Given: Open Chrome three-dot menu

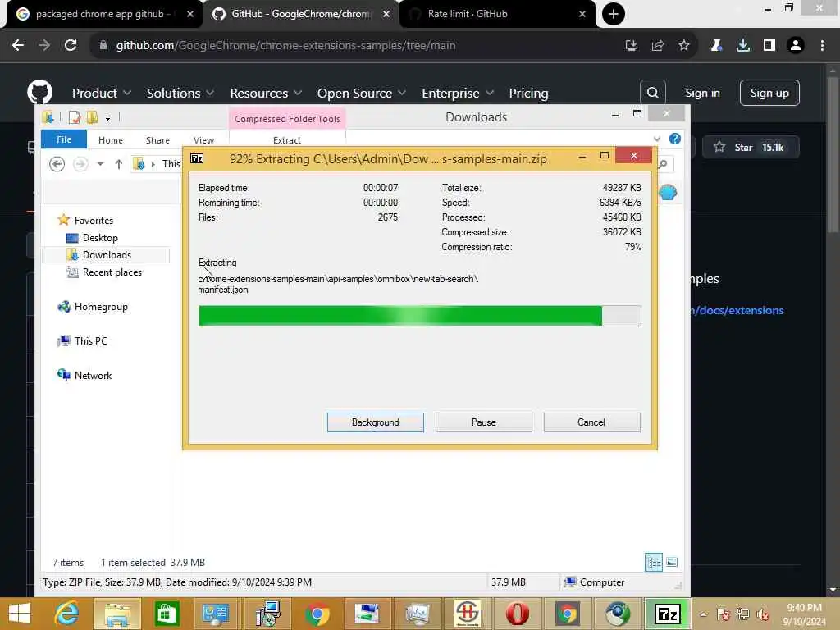Looking at the screenshot, I should click(822, 46).
